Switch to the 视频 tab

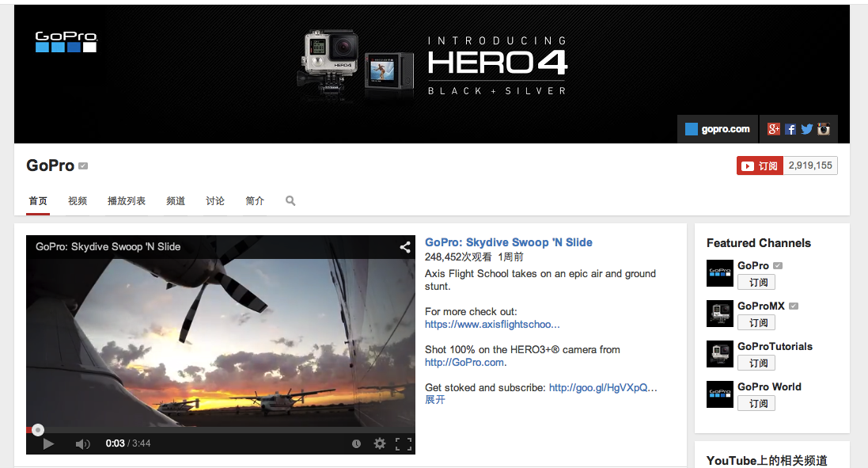(78, 200)
